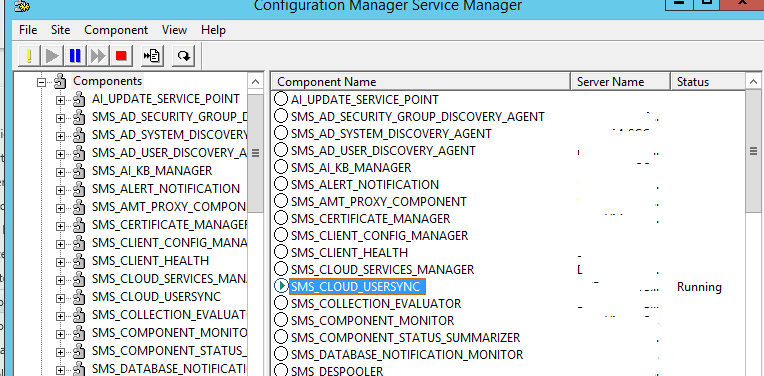764x376 pixels.
Task: Expand SMS_CLOUD_USERSYNC tree node
Action: (60, 299)
